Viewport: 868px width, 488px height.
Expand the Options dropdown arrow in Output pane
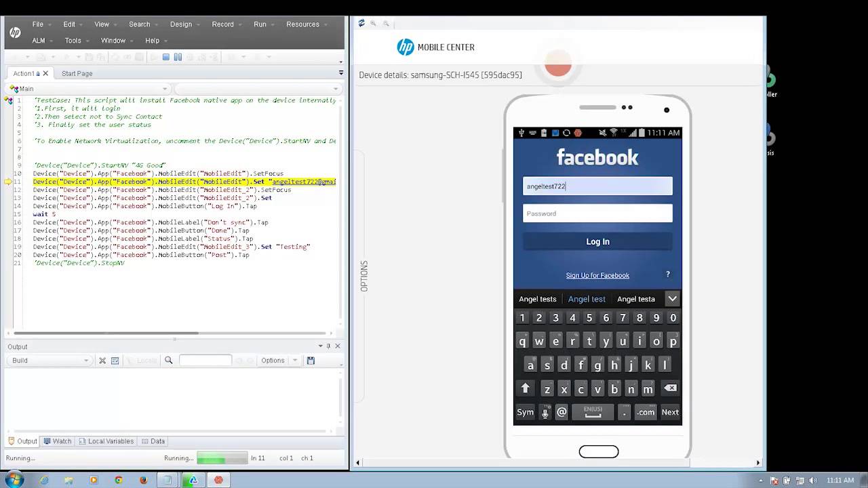pyautogui.click(x=295, y=361)
